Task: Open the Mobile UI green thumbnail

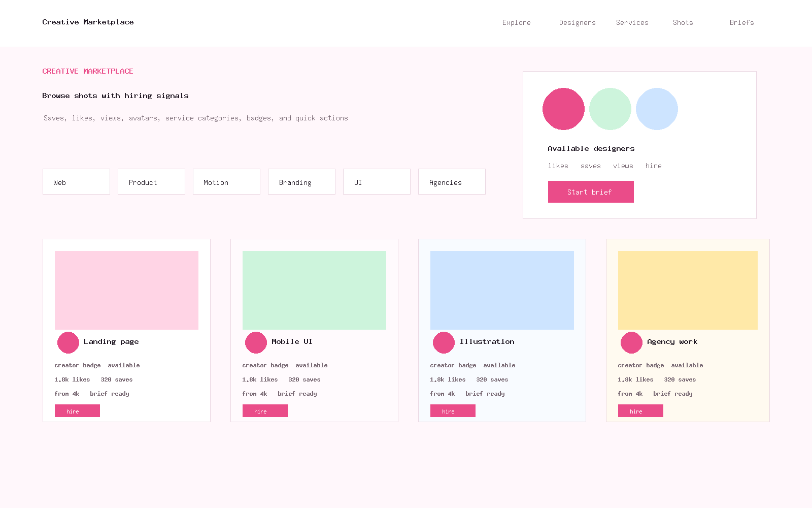Action: click(314, 290)
